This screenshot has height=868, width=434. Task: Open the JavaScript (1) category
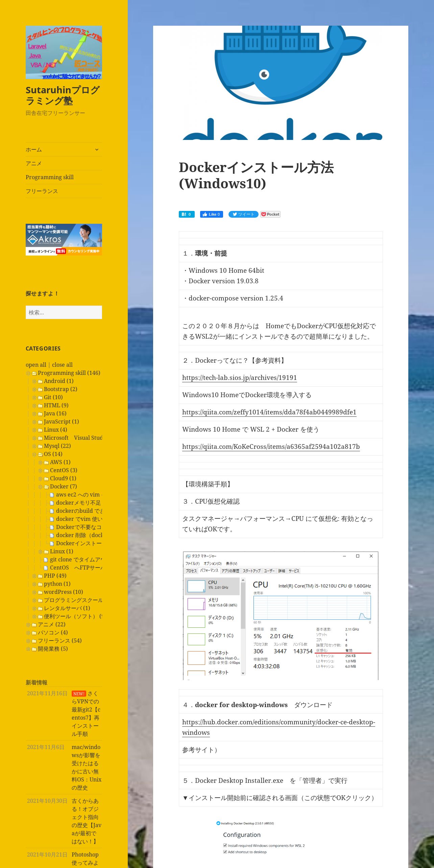tap(61, 421)
